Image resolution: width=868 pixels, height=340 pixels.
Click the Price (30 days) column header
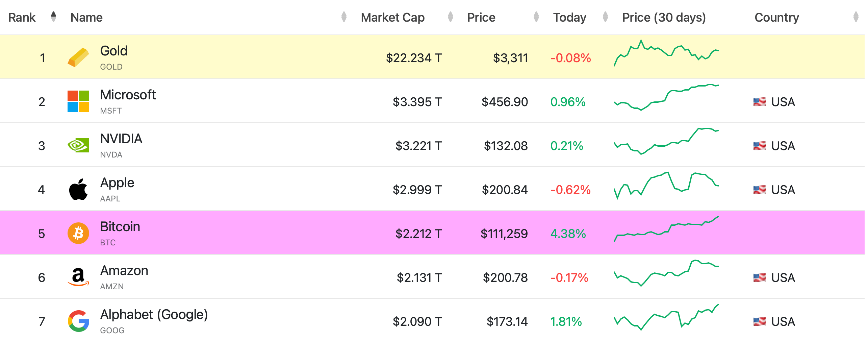(x=664, y=17)
